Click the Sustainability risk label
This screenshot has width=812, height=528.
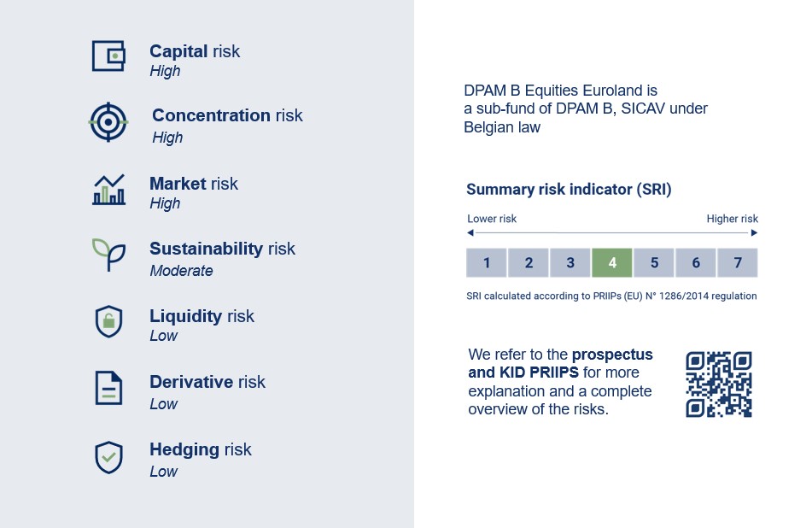click(x=222, y=249)
